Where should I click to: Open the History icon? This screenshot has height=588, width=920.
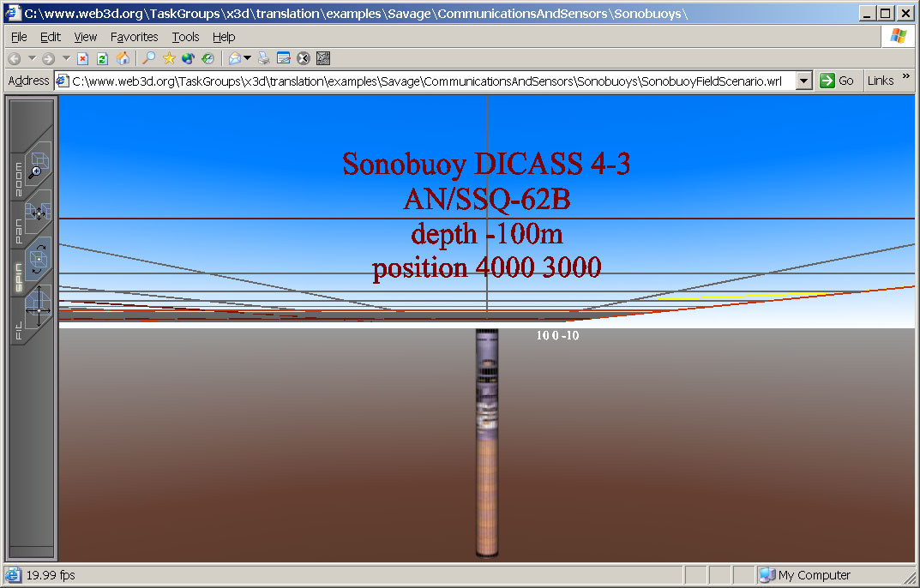tap(207, 58)
